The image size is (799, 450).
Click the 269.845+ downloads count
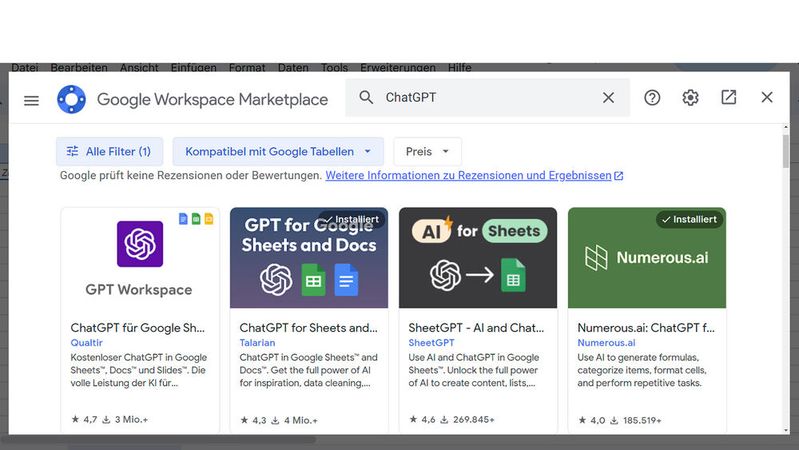click(x=467, y=419)
